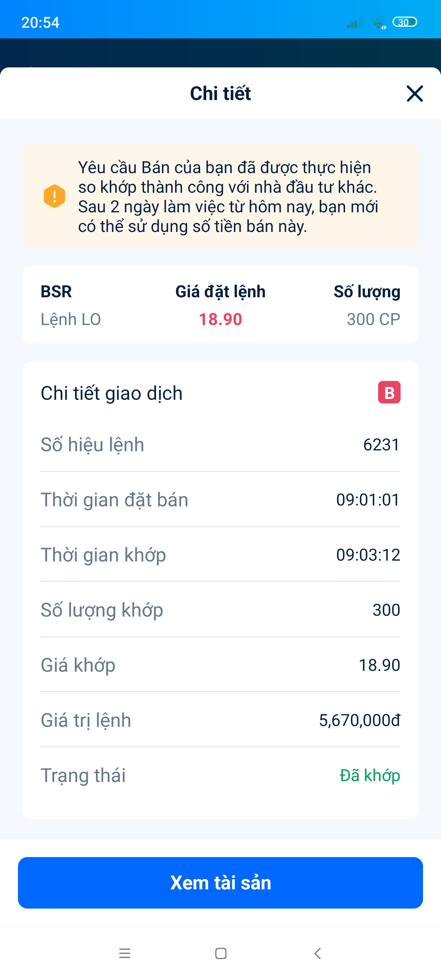Tap the Thời gian khớp value 09:03:12
This screenshot has height=980, width=441.
tap(368, 555)
